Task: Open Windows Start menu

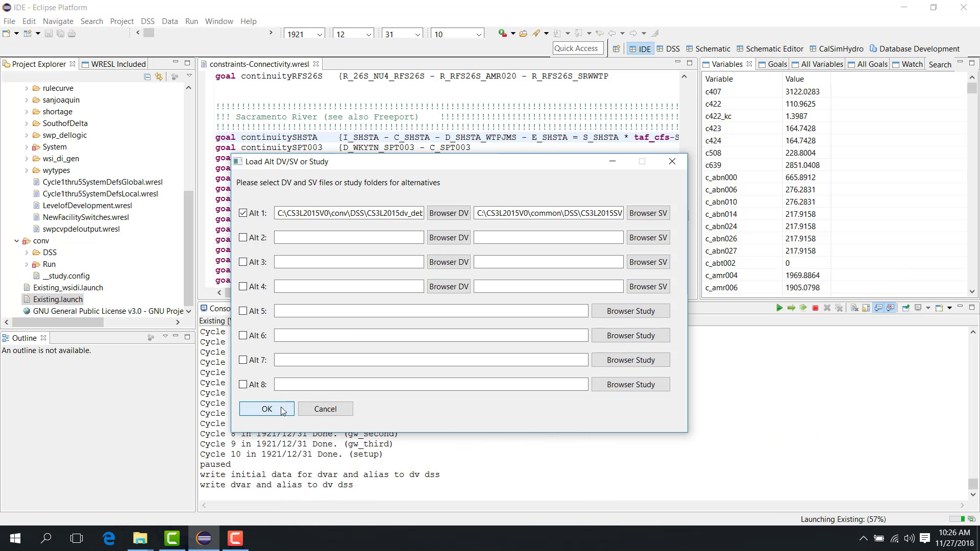Action: pyautogui.click(x=15, y=538)
